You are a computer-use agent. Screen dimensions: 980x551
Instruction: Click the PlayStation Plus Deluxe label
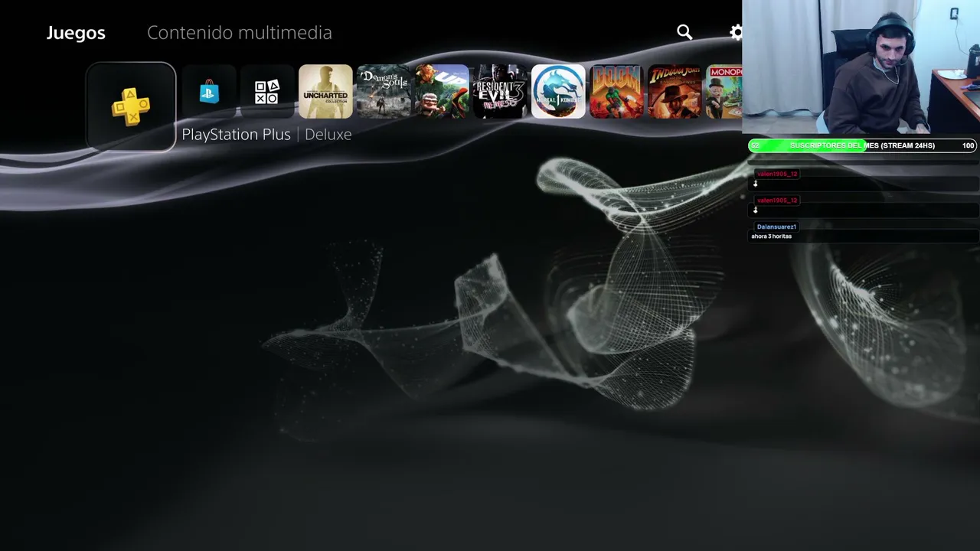click(x=266, y=135)
